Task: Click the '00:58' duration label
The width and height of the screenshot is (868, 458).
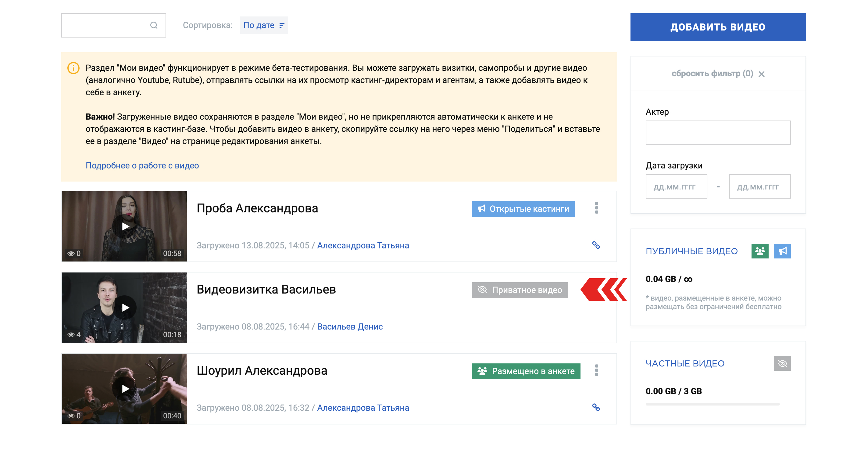Action: [x=172, y=253]
